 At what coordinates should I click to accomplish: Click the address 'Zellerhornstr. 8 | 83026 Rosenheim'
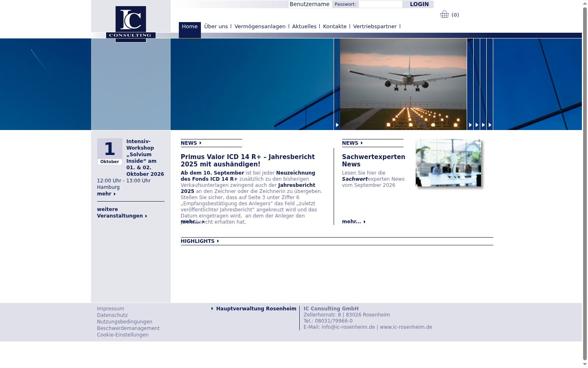[x=347, y=315]
